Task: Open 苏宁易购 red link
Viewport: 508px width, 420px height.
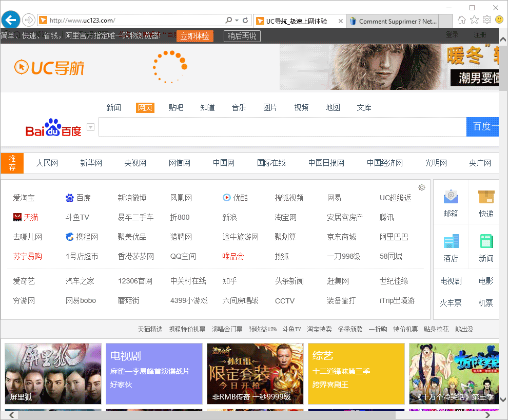Action: [28, 256]
